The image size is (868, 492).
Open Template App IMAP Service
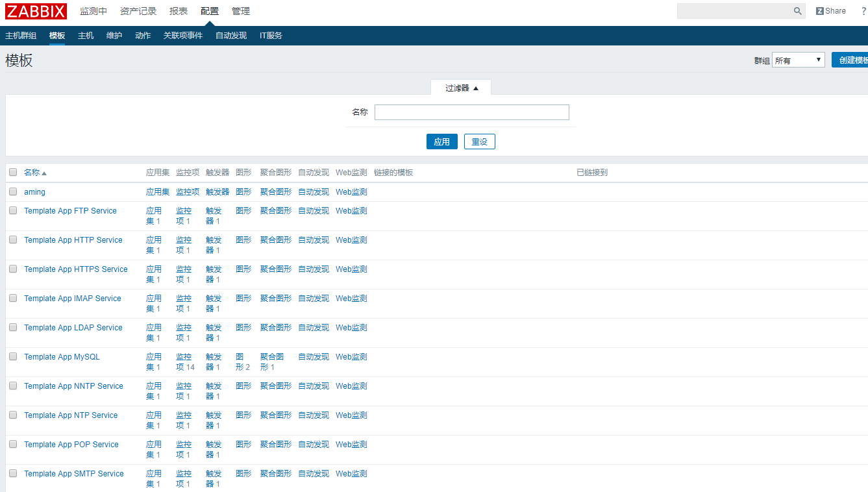tap(73, 299)
